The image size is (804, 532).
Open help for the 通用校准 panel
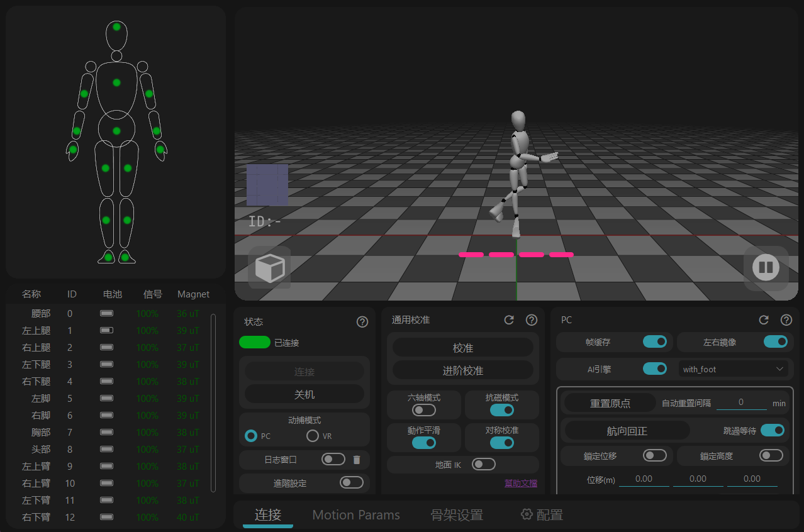(x=532, y=320)
